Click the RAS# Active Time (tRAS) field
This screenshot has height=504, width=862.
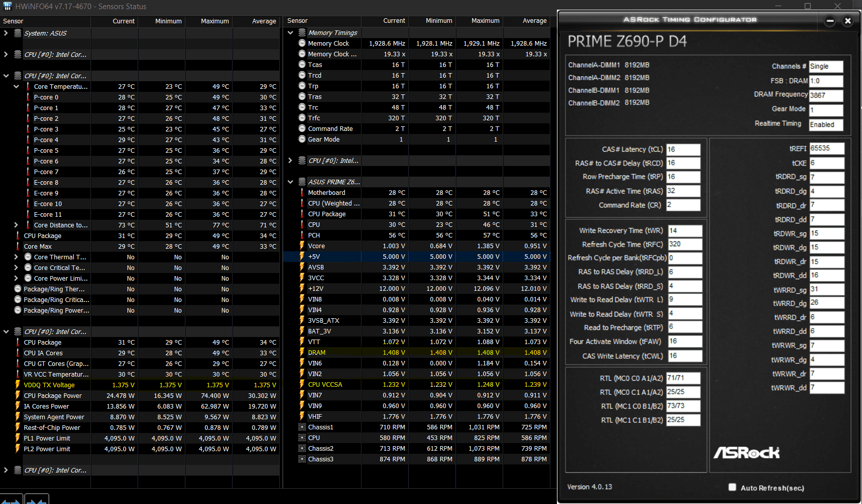(x=683, y=191)
